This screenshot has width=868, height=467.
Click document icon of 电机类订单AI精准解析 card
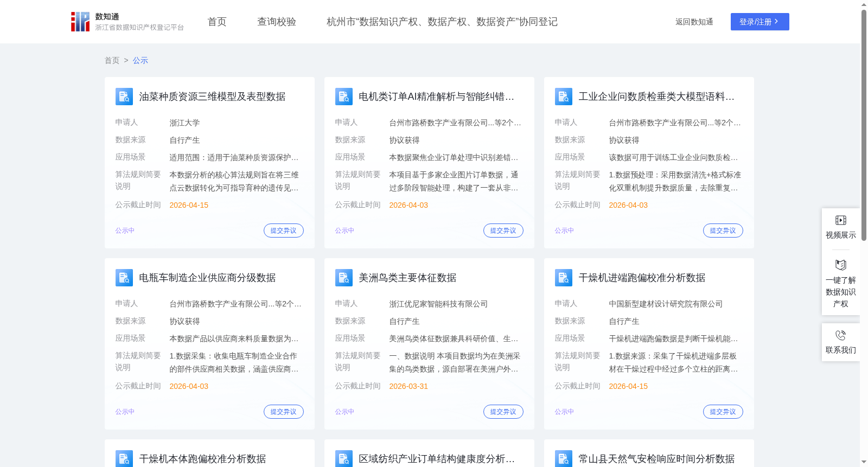point(344,97)
